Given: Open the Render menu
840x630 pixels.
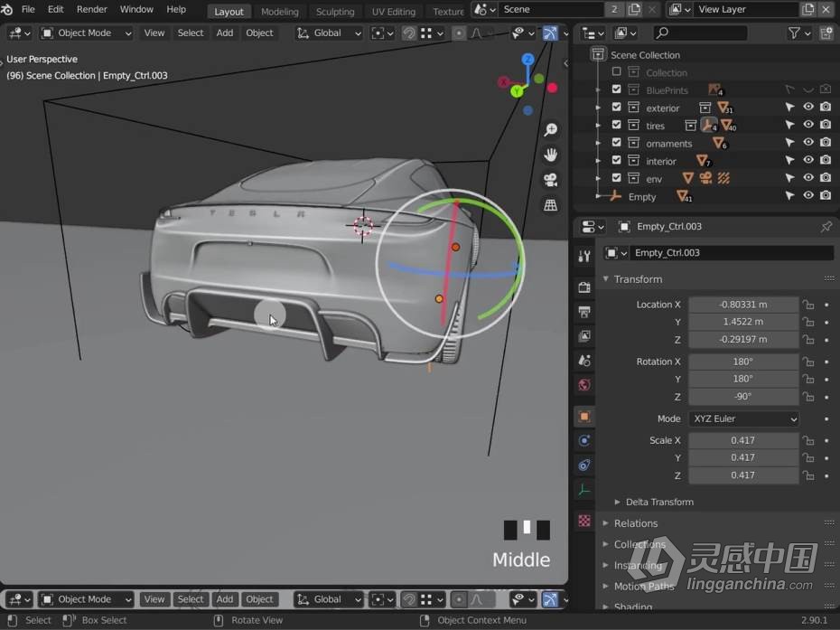Looking at the screenshot, I should pyautogui.click(x=91, y=10).
